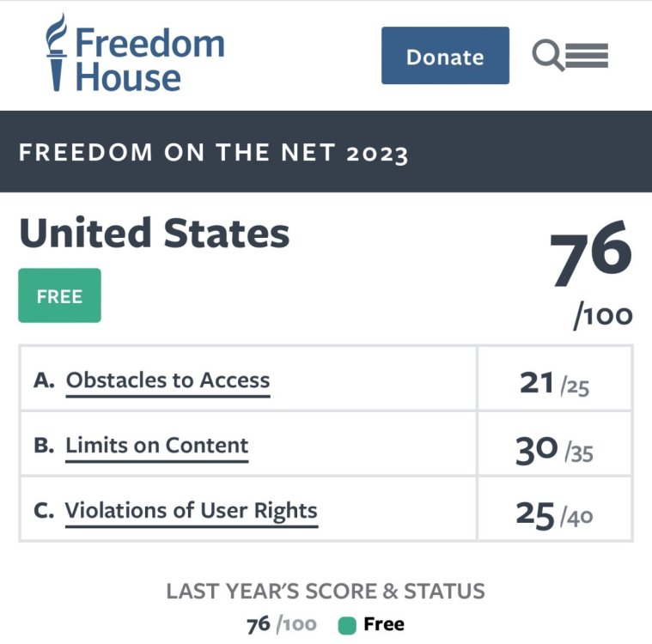Click last year's 76/100 score
Viewport: 652px width, 644px height.
pyautogui.click(x=281, y=624)
